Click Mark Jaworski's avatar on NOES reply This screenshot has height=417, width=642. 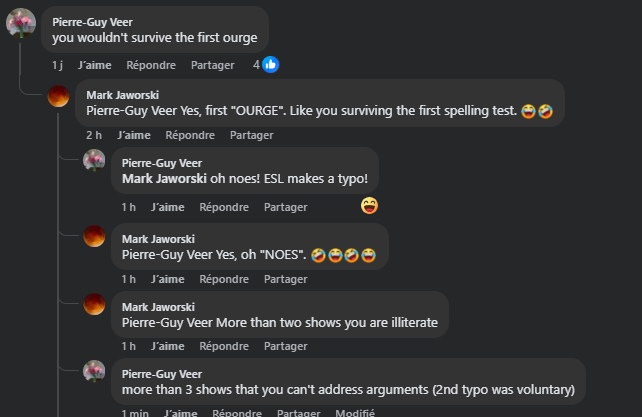[x=94, y=237]
